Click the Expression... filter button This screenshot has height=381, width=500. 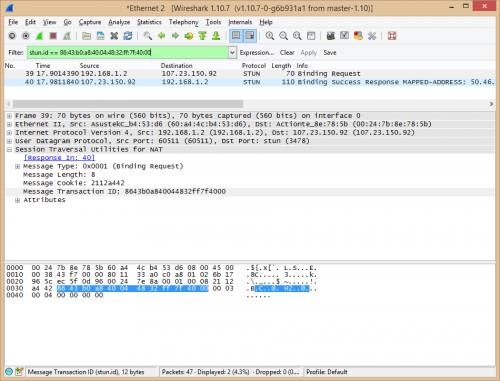click(x=257, y=53)
